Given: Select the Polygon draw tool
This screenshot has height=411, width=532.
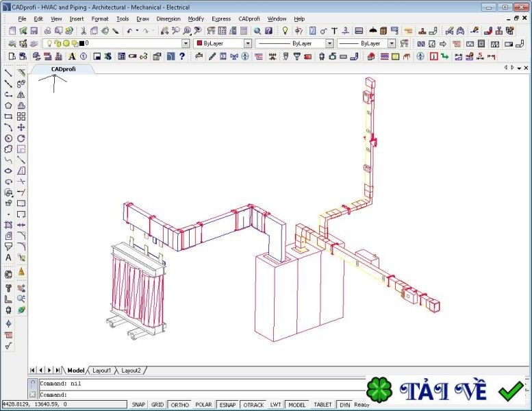Looking at the screenshot, I should click(8, 105).
